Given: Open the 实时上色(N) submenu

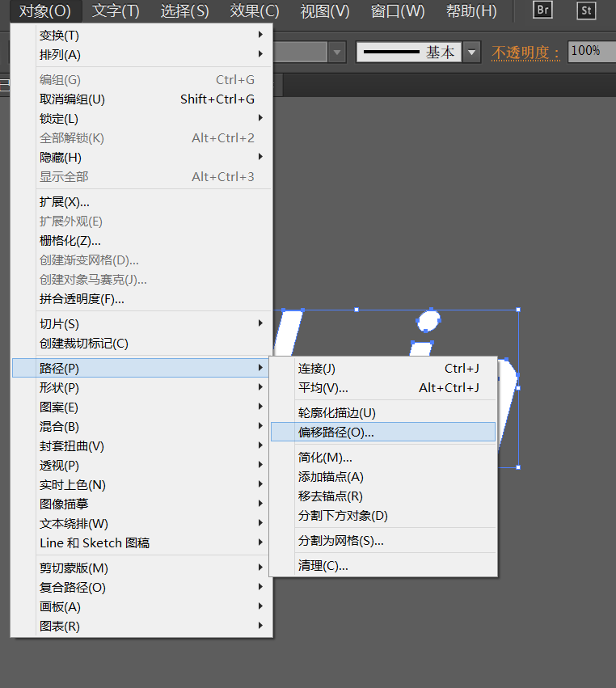Looking at the screenshot, I should coord(142,484).
